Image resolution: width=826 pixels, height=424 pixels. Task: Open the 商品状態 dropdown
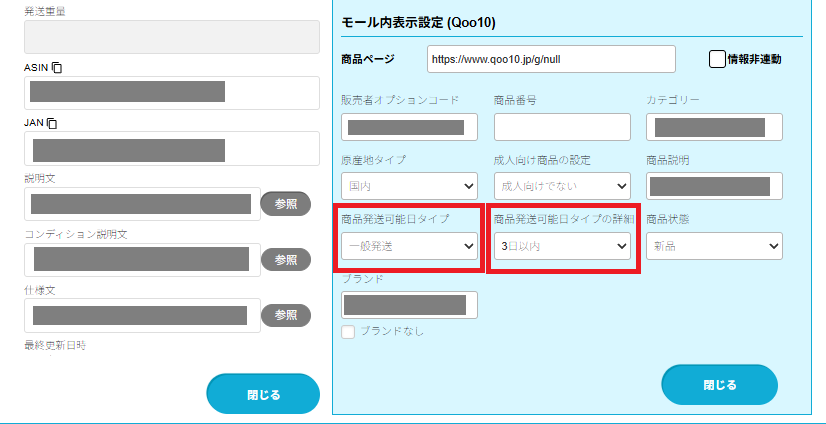pyautogui.click(x=714, y=246)
